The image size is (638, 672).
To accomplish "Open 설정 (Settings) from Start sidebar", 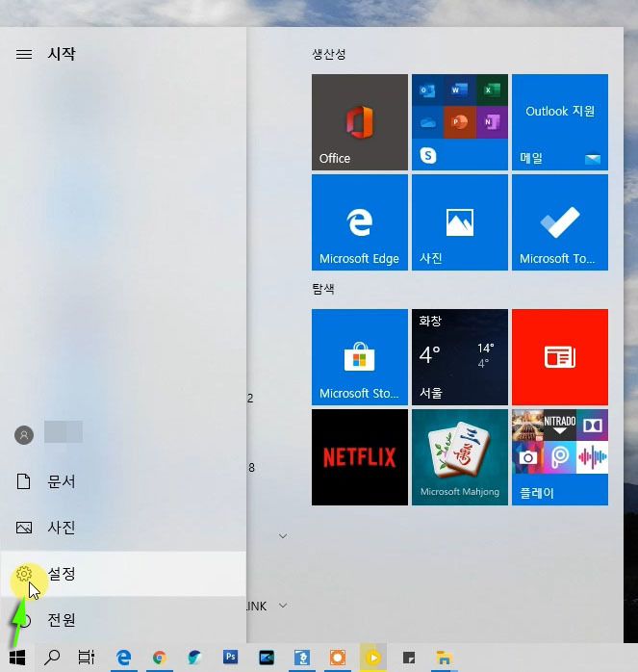I will [x=123, y=574].
